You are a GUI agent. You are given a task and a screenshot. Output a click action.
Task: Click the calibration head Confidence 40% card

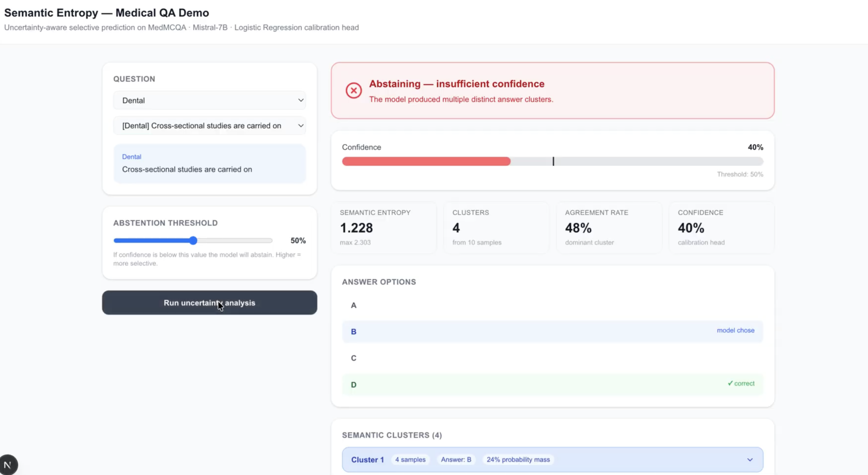pyautogui.click(x=721, y=227)
